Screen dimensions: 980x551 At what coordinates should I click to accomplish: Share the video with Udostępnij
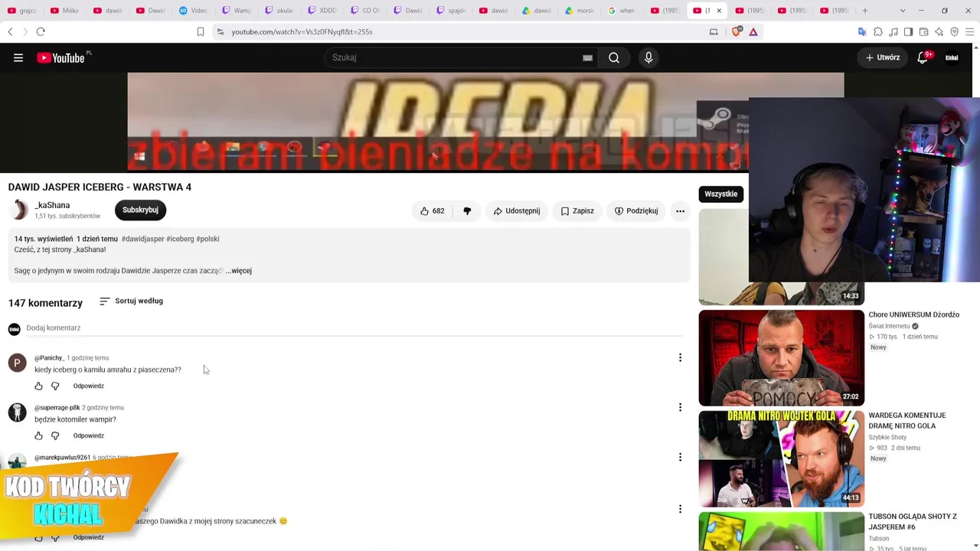[517, 211]
